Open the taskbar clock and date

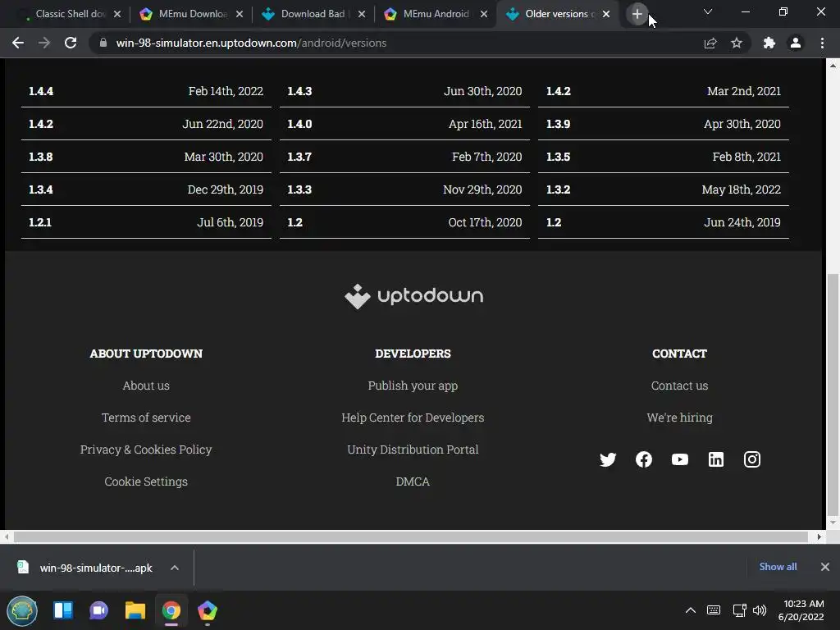(x=802, y=610)
